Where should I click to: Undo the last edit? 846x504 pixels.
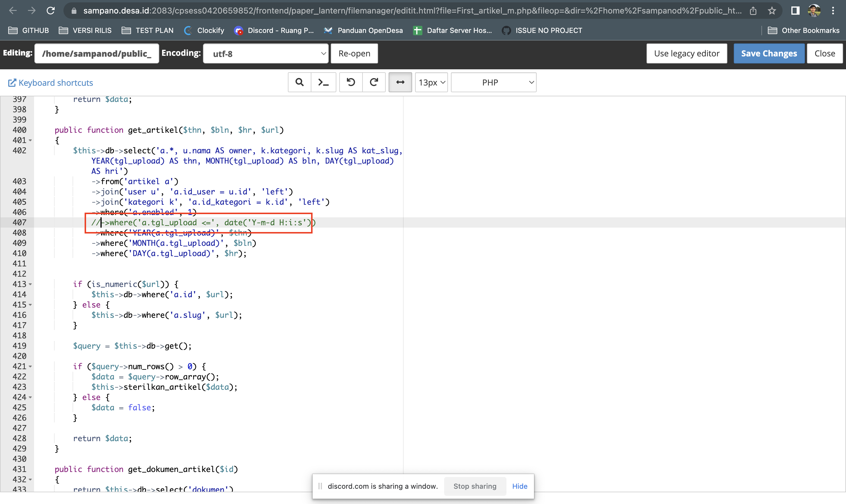point(351,82)
